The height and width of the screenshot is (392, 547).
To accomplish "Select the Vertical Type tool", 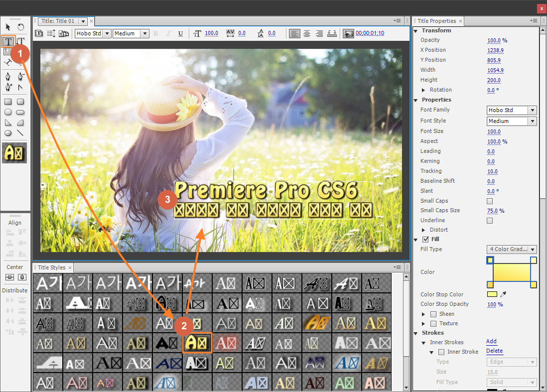I will pos(20,41).
